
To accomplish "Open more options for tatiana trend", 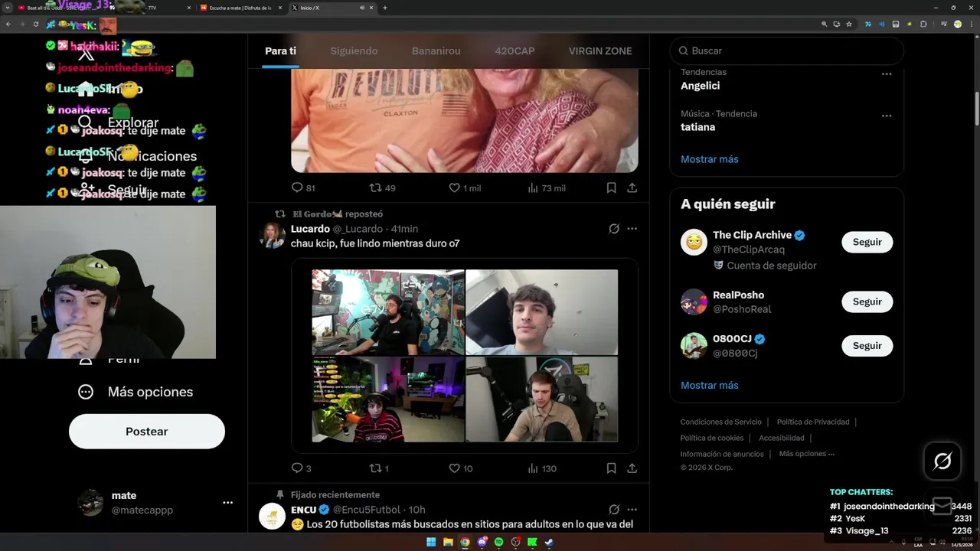I will [887, 116].
